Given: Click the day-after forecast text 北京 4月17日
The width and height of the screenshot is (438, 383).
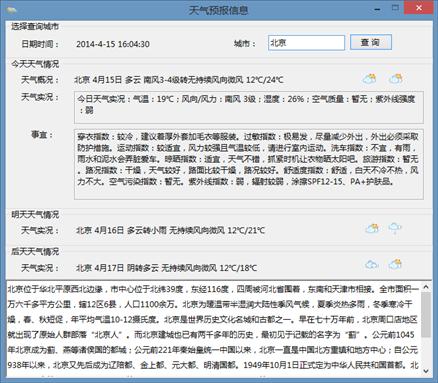Looking at the screenshot, I should 166,268.
